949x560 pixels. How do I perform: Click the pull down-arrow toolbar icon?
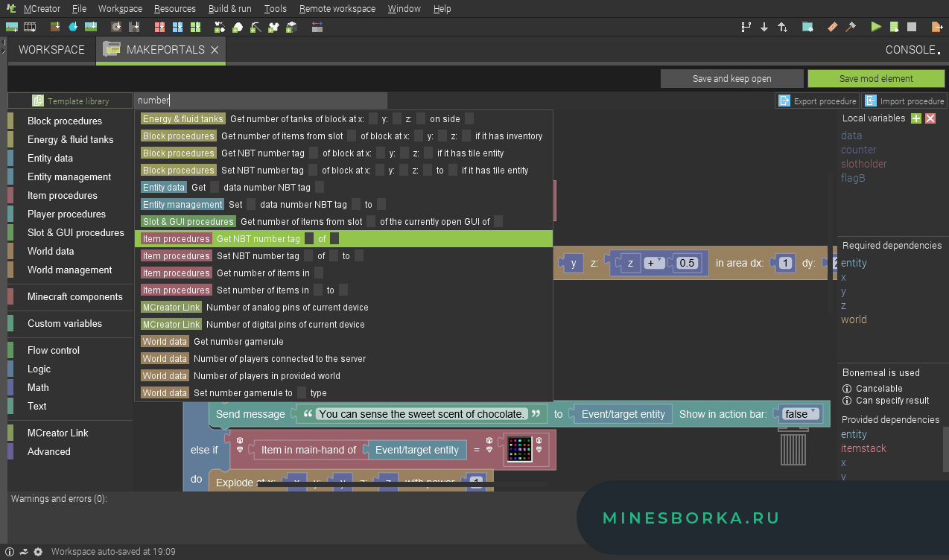[764, 27]
